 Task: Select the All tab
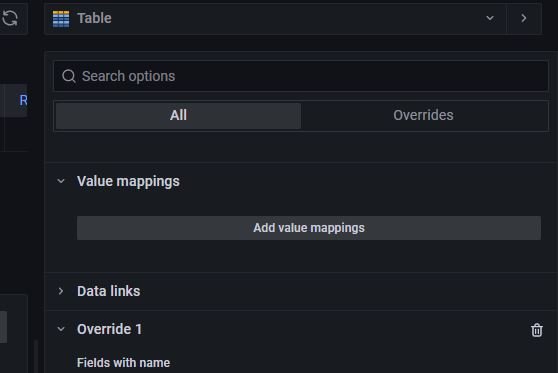click(x=178, y=115)
